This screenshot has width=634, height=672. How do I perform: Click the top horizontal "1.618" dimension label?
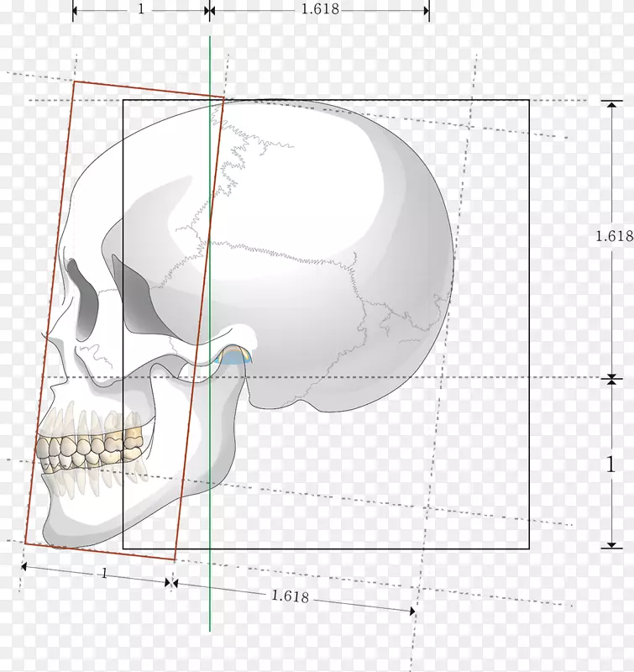(x=321, y=10)
